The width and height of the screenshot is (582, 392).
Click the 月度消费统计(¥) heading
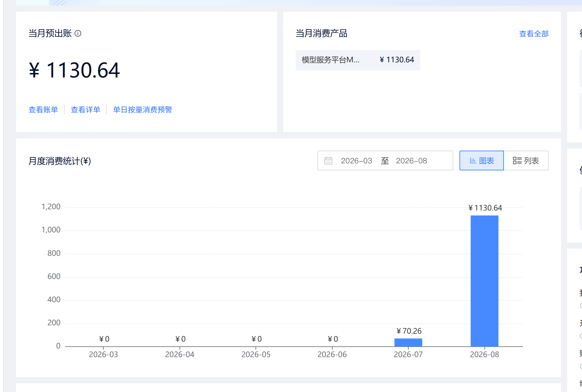60,161
